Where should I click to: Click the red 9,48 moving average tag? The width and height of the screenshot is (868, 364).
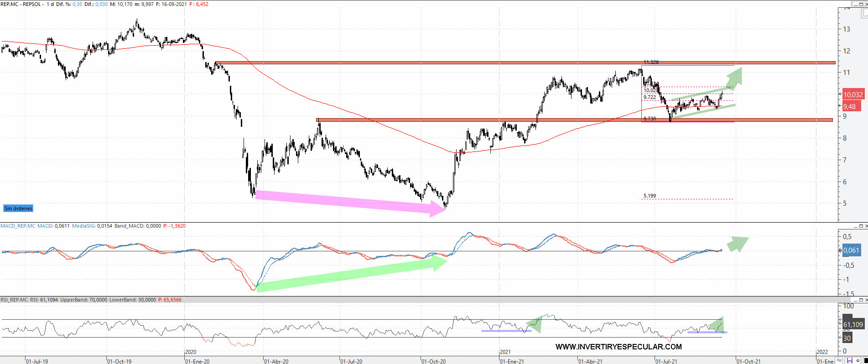click(x=850, y=106)
